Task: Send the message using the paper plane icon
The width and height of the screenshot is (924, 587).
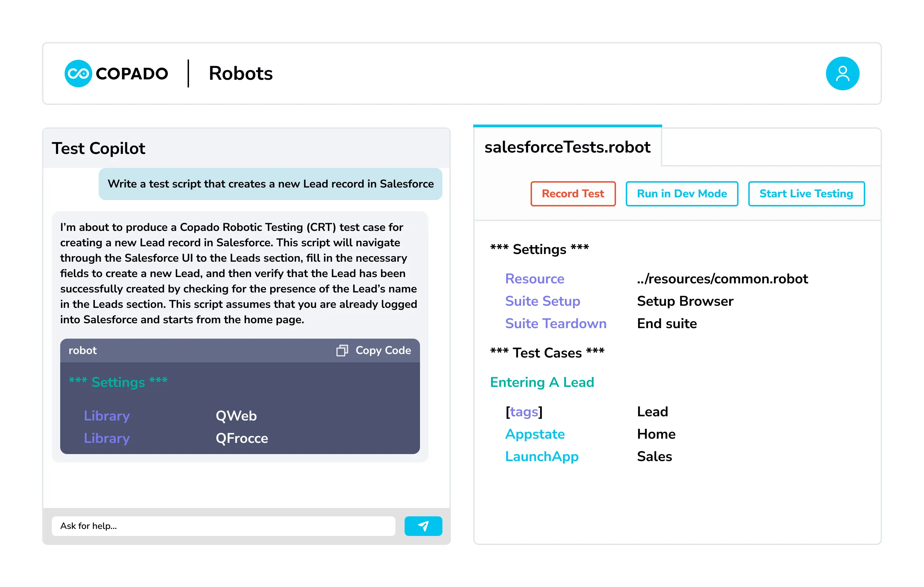Action: pos(423,526)
